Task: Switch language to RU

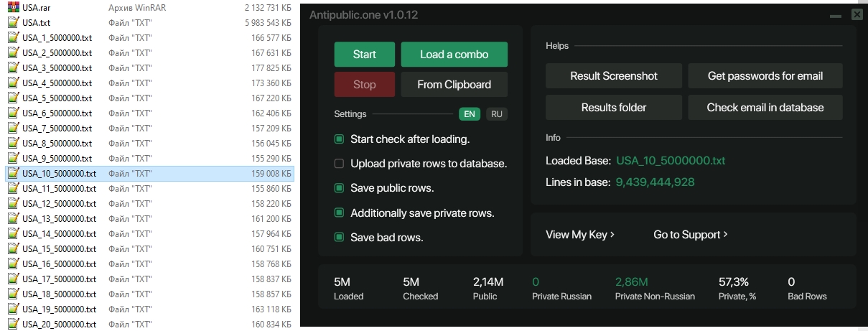Action: [497, 114]
